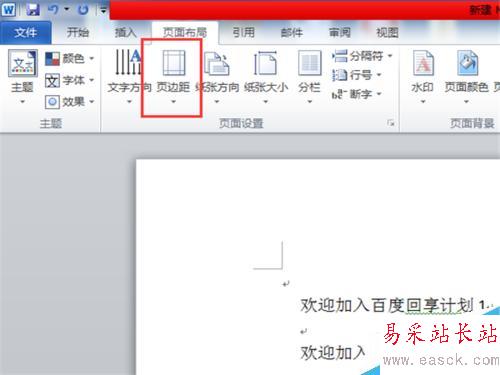Click the 页面颜色 page color icon

tap(467, 63)
